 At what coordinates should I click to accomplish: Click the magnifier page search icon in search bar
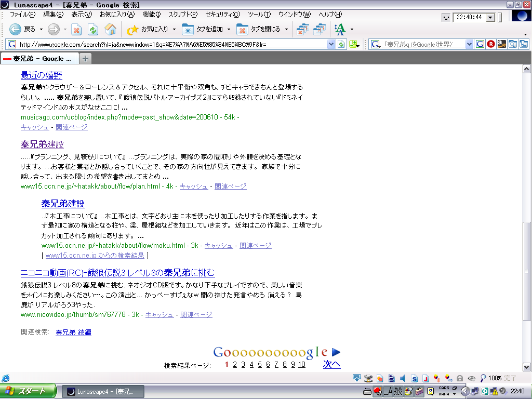pyautogui.click(x=512, y=44)
